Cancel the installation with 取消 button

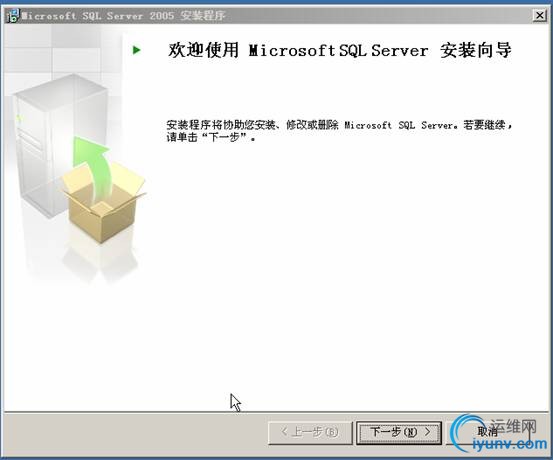488,431
